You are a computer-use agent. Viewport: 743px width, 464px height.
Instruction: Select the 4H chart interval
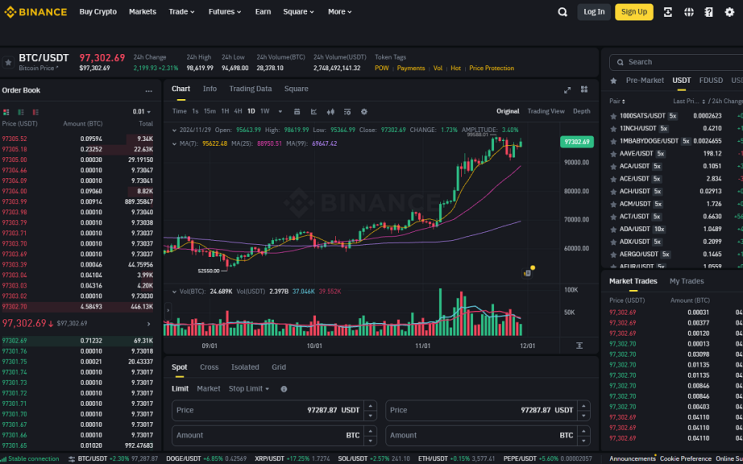click(238, 111)
